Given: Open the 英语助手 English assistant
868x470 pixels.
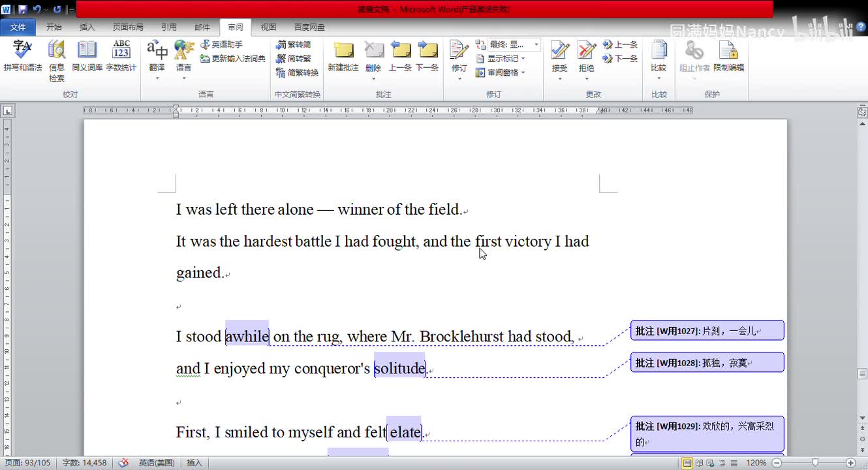Looking at the screenshot, I should click(221, 44).
